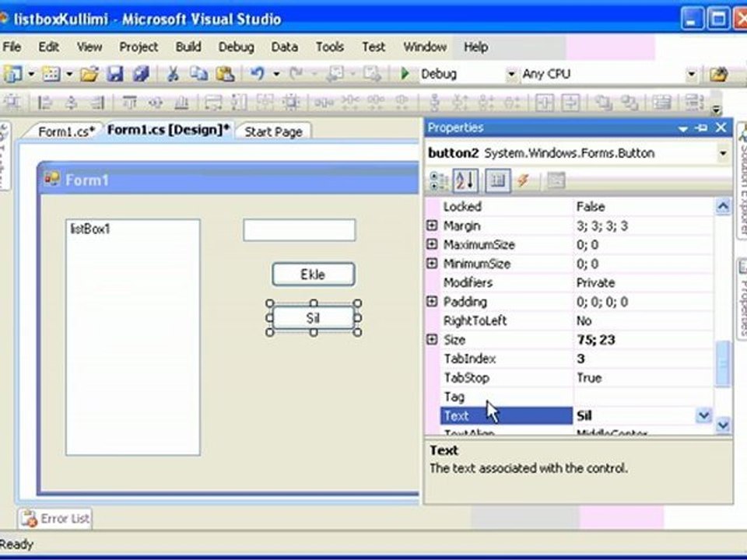Open the Error List tab
The width and height of the screenshot is (747, 560).
click(55, 518)
